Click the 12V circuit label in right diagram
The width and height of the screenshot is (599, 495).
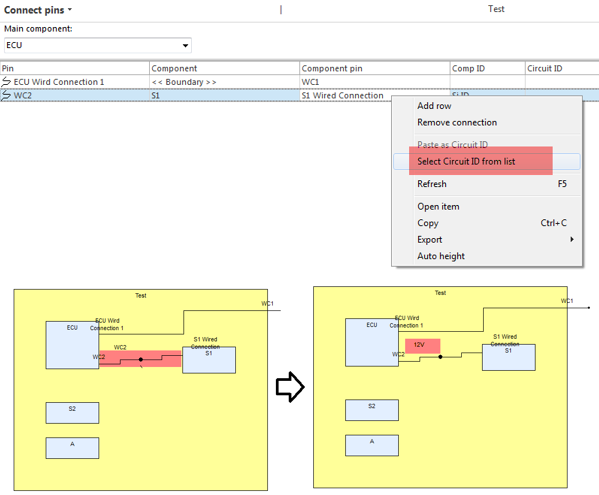click(x=422, y=345)
